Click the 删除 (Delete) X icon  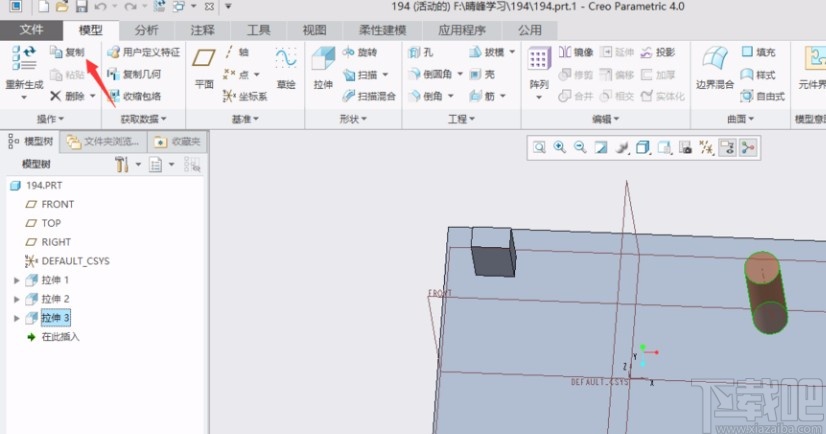(x=55, y=96)
